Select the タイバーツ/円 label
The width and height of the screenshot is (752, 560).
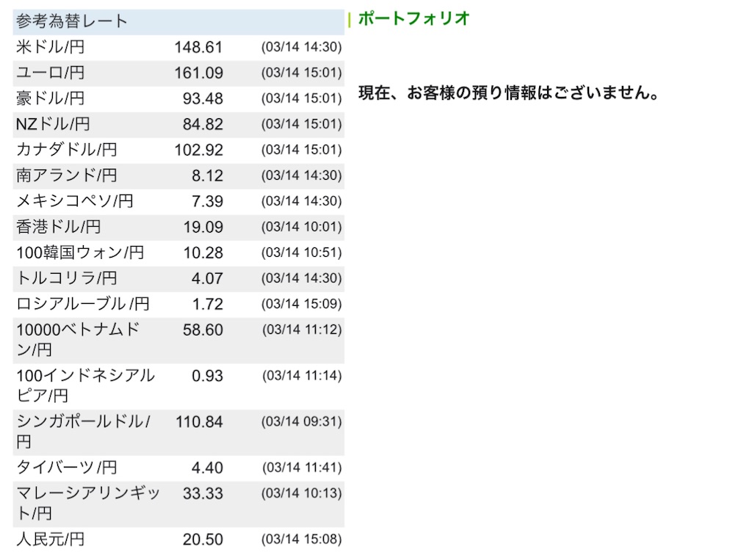point(67,468)
